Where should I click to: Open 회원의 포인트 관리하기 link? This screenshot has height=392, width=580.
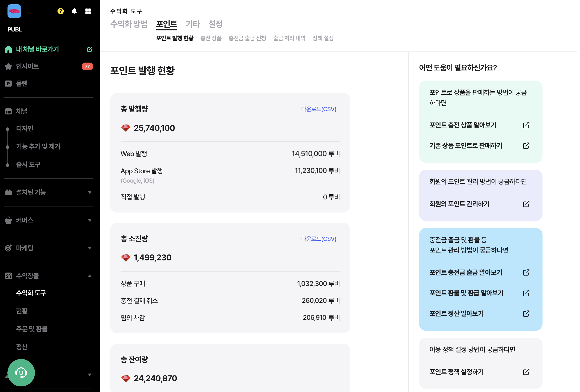[459, 204]
